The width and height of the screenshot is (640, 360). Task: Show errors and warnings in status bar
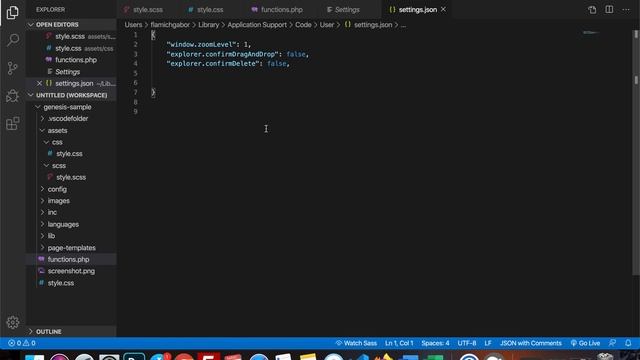(22, 343)
